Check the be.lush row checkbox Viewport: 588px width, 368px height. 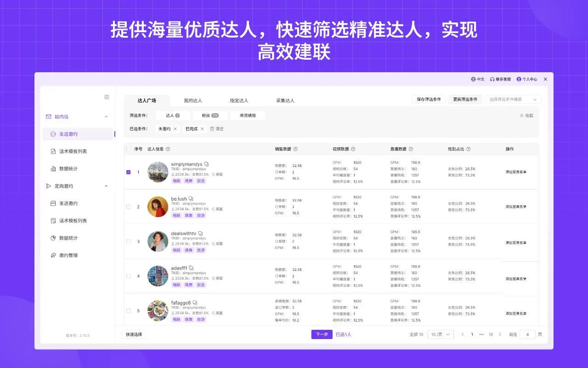[129, 207]
